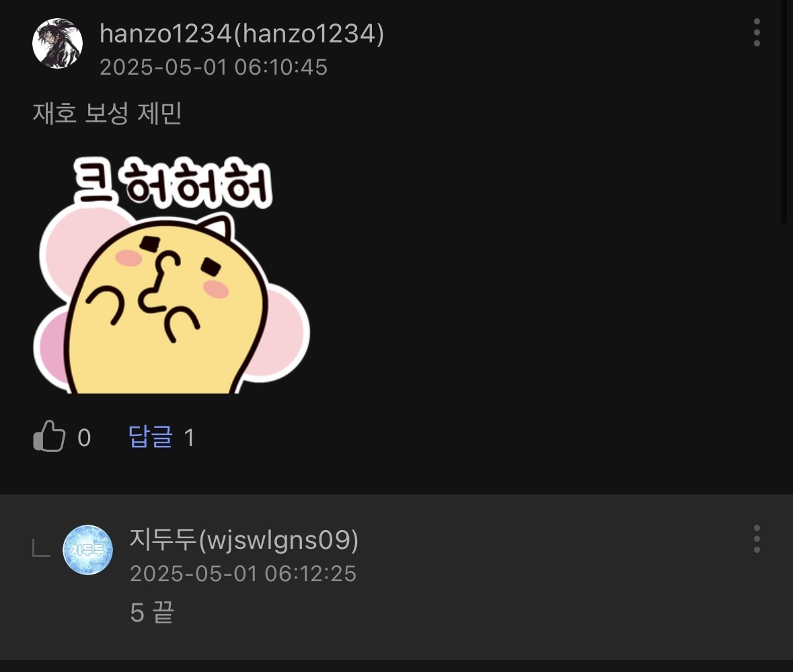Click the reply count 1 beside 답글
793x672 pixels.
[189, 438]
